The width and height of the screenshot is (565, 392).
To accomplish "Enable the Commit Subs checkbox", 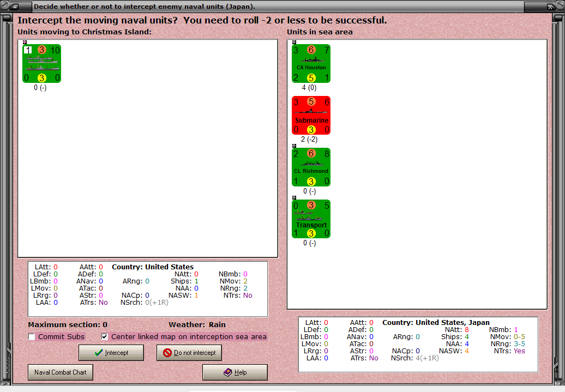I will 32,336.
